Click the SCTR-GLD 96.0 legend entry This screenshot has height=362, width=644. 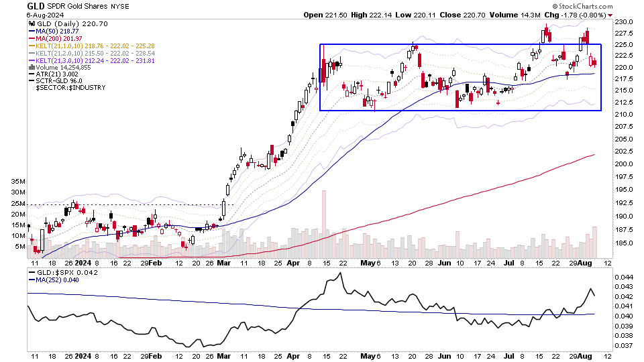(59, 81)
